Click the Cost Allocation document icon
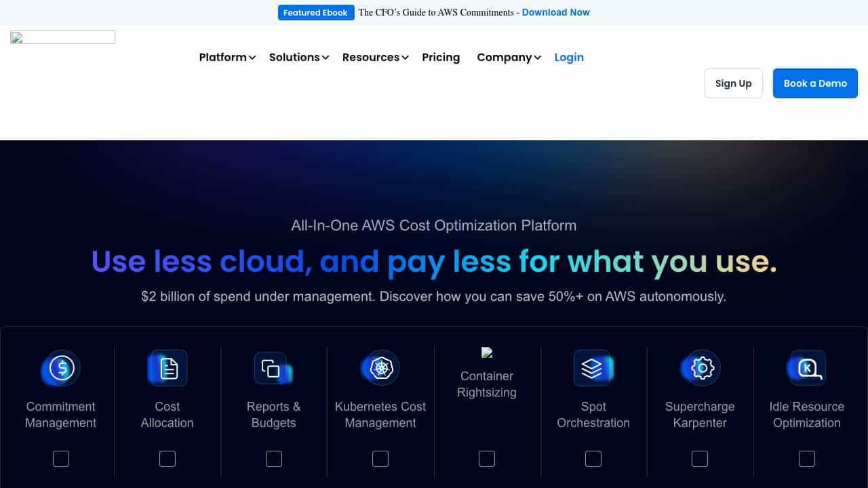868x488 pixels. pyautogui.click(x=167, y=368)
